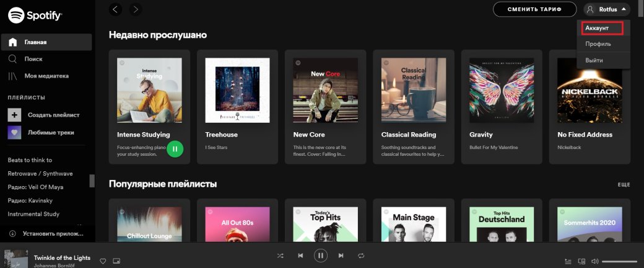Click Установить приложение download icon
The height and width of the screenshot is (268, 644).
click(x=12, y=233)
